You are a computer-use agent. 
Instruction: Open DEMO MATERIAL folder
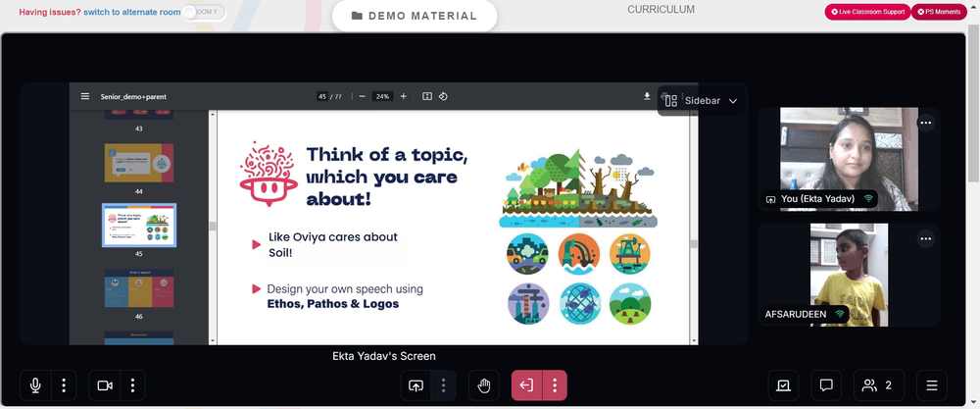coord(415,16)
